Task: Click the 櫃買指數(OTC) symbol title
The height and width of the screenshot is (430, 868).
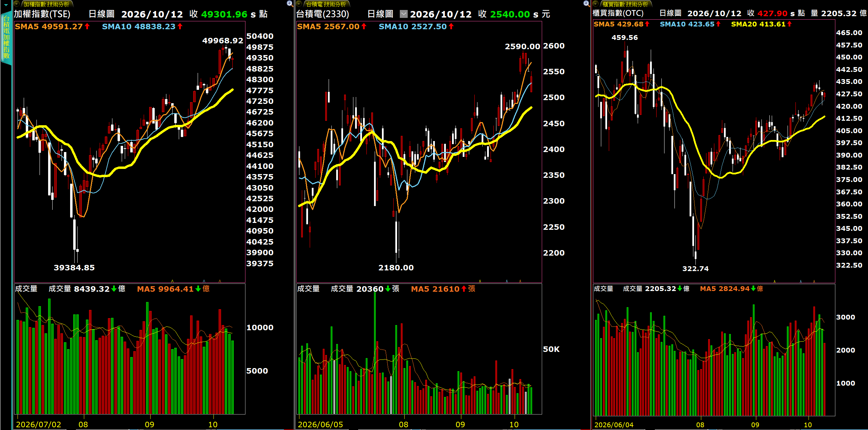Action: pyautogui.click(x=618, y=13)
